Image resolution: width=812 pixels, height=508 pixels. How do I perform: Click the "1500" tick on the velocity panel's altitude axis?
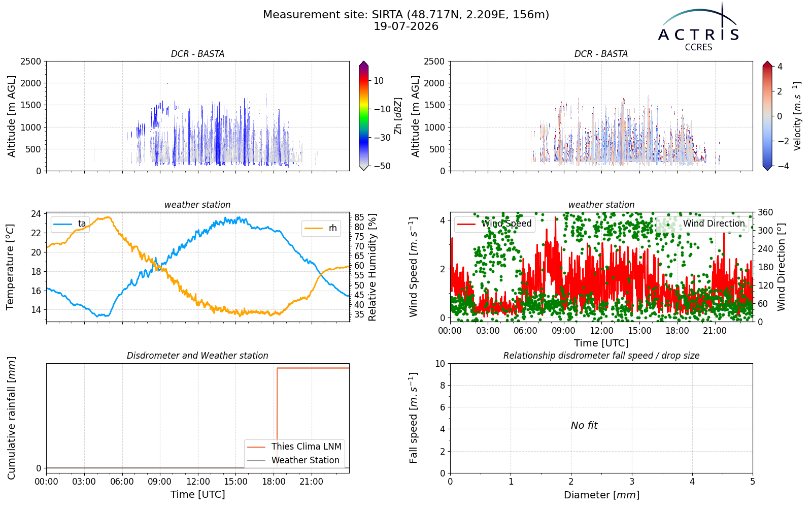tap(434, 105)
